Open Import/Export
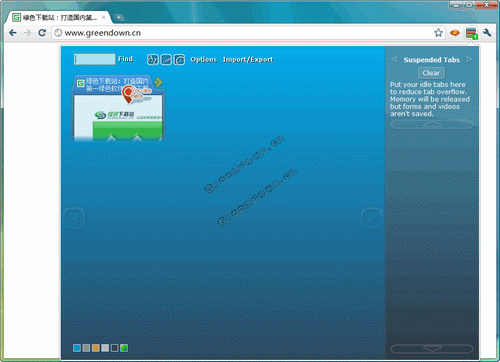Viewport: 500px width, 362px height. pyautogui.click(x=248, y=60)
